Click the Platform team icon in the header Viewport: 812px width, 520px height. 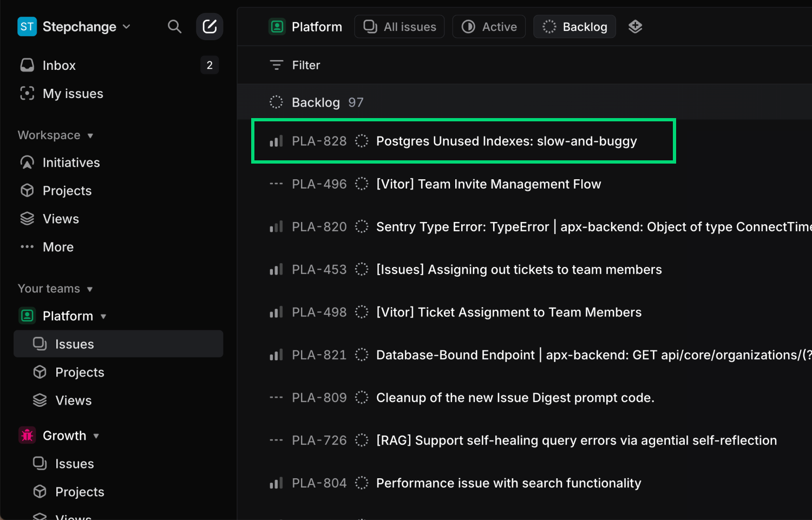pos(277,26)
